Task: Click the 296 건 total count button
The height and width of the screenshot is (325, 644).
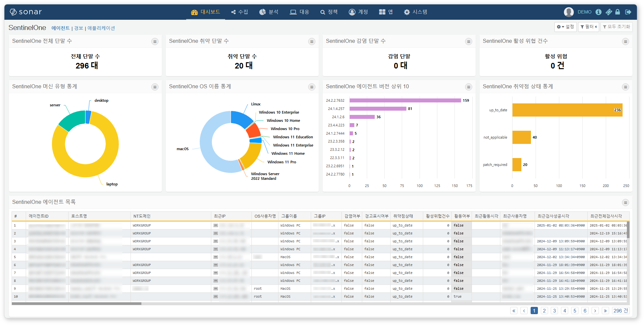Action: click(x=621, y=311)
